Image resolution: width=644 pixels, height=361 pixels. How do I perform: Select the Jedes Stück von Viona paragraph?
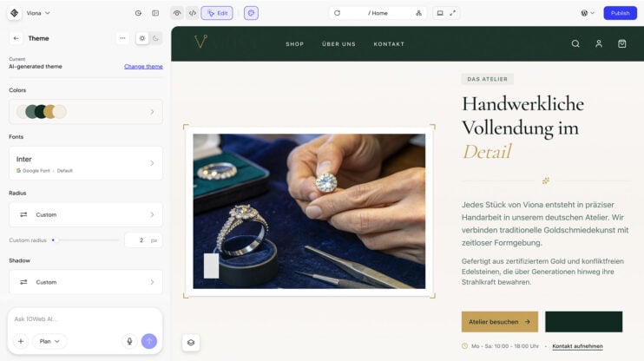coord(545,224)
